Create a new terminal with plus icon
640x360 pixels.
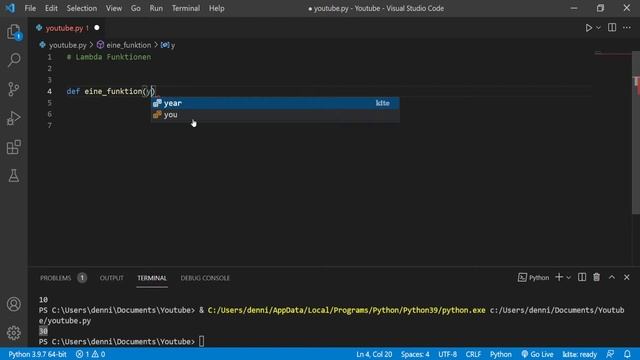[x=559, y=277]
